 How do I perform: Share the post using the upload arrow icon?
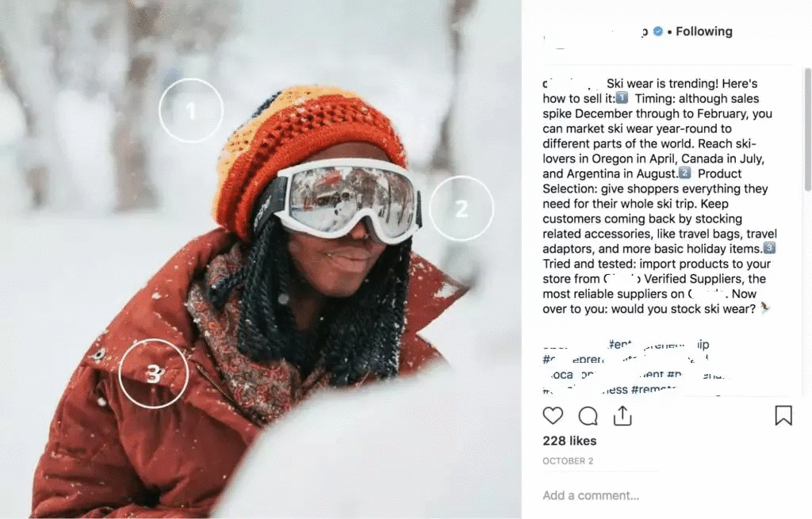click(622, 415)
